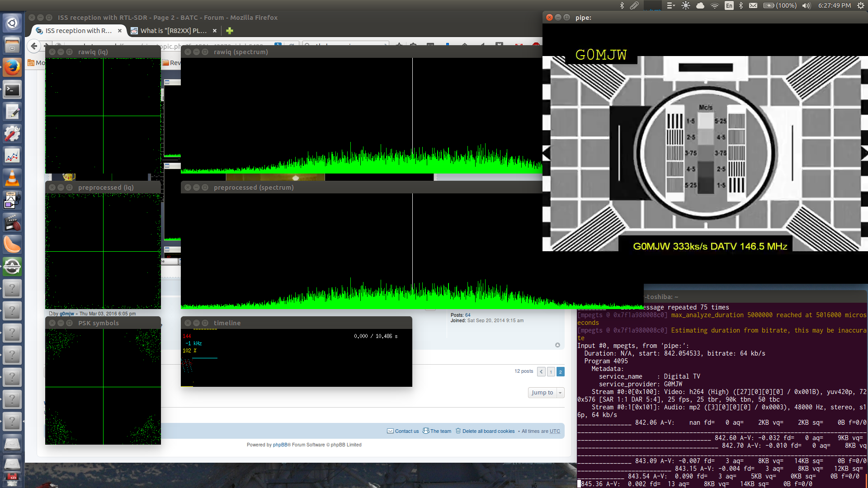Go to previous page of forum topic
Screen dimensions: 868x488
[x=541, y=371]
